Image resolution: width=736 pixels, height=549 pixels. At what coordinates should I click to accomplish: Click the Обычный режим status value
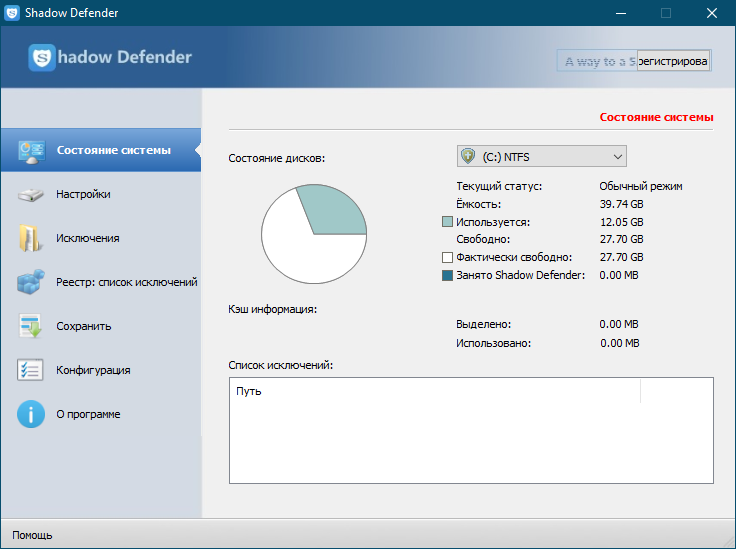641,186
